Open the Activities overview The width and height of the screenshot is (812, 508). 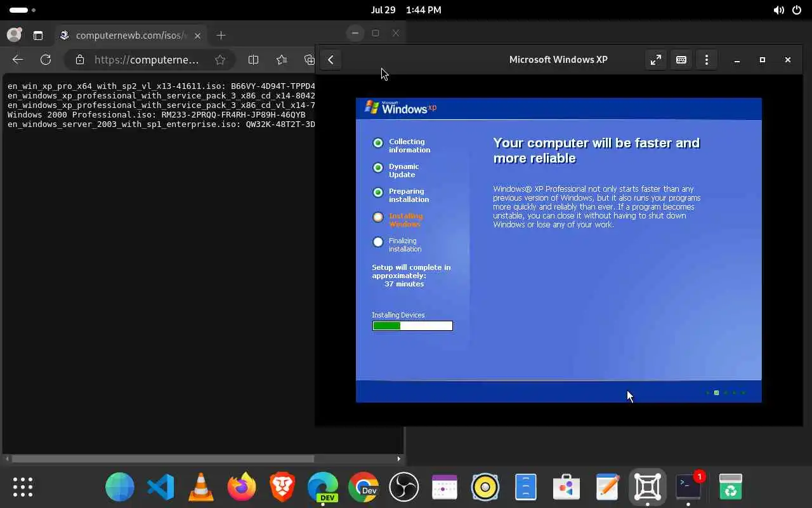click(x=22, y=10)
